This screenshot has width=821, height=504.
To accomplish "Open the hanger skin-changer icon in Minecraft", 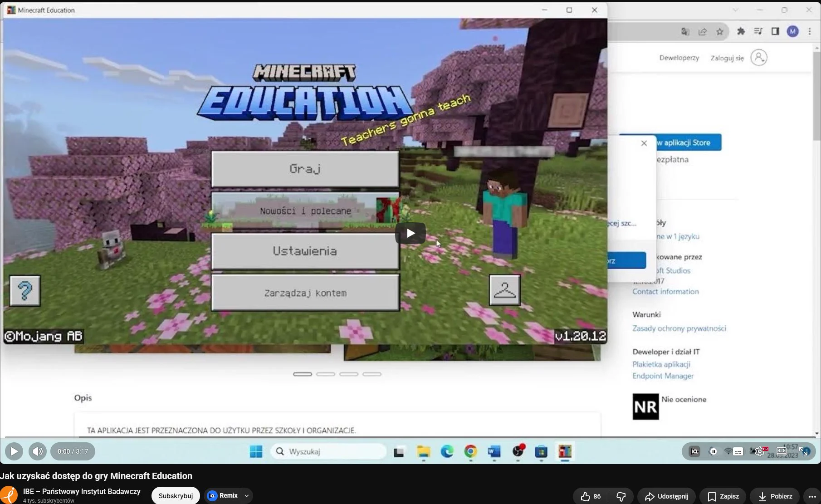I will click(504, 290).
